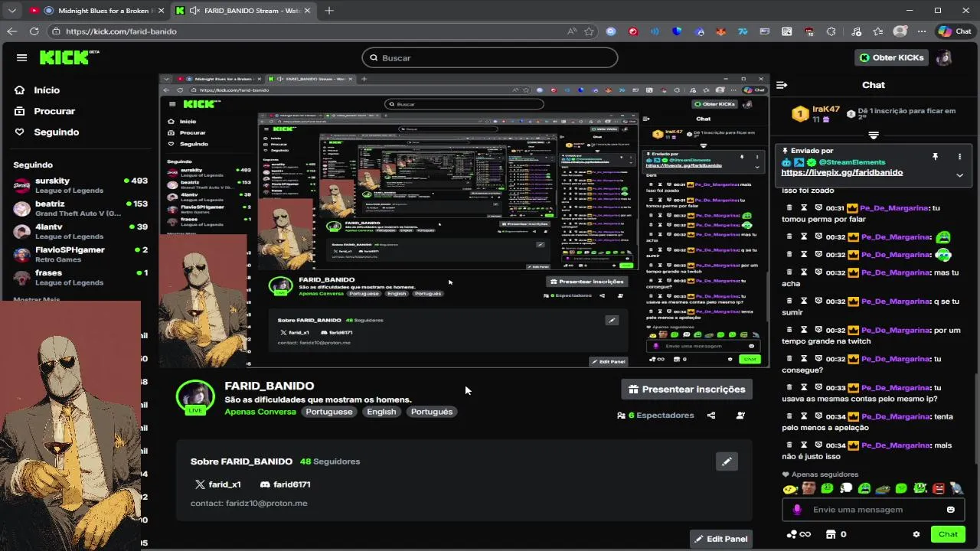Insert the yellow quick emote
Viewport: 980px width, 551px height.
click(790, 488)
